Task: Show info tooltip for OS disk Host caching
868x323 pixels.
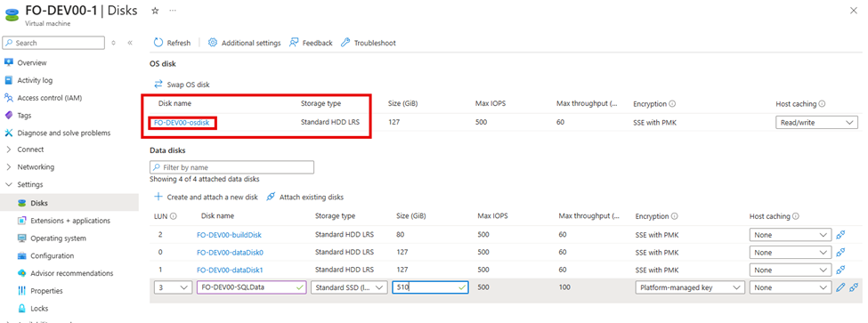Action: tap(822, 104)
